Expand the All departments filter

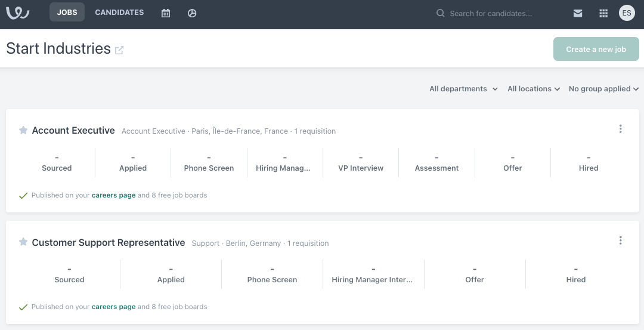pos(463,89)
